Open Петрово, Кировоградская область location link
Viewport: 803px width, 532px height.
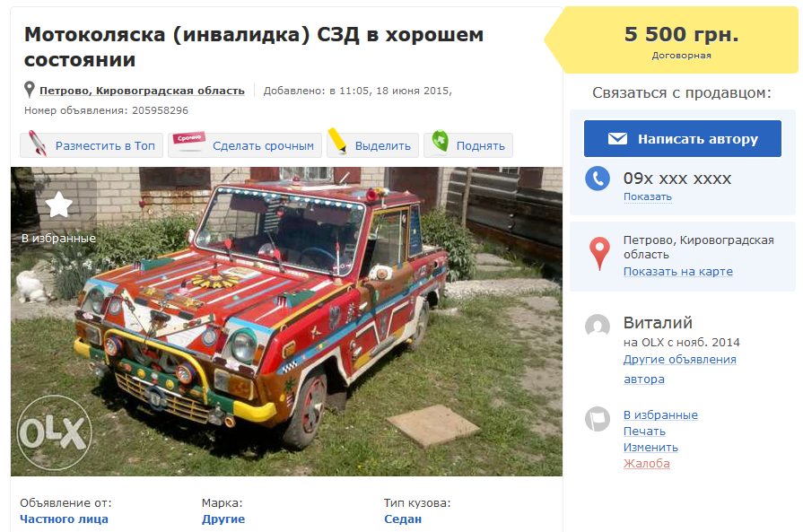coord(142,91)
